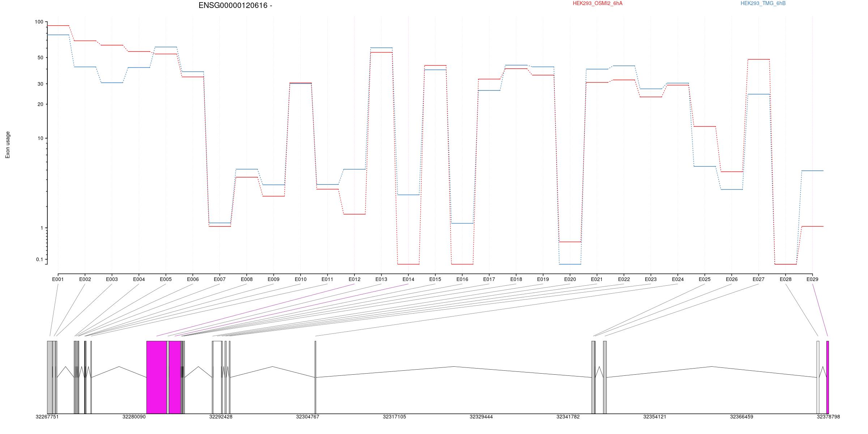Click the E029 exon label
The width and height of the screenshot is (868, 434).
pyautogui.click(x=812, y=279)
